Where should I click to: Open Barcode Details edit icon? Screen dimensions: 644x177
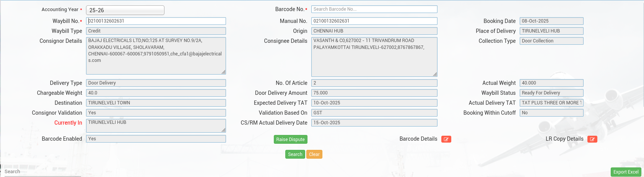tap(446, 139)
